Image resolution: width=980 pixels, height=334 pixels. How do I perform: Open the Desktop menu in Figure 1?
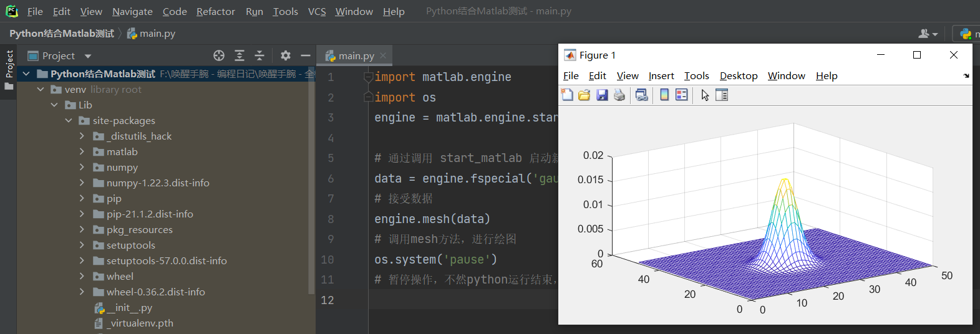739,75
